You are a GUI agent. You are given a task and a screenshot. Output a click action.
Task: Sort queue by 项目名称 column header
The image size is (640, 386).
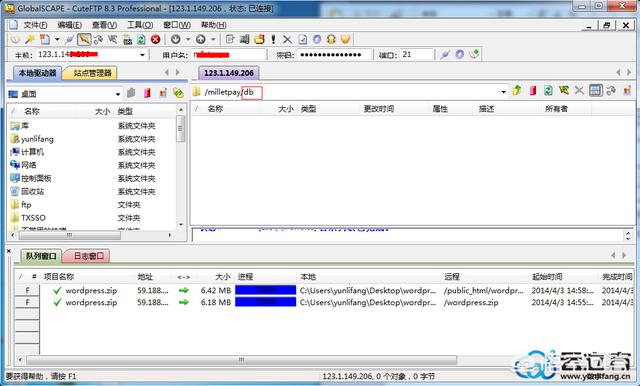[x=59, y=277]
